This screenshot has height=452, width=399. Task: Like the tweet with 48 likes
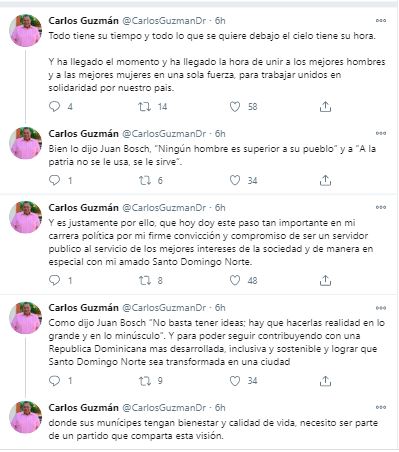(x=235, y=280)
